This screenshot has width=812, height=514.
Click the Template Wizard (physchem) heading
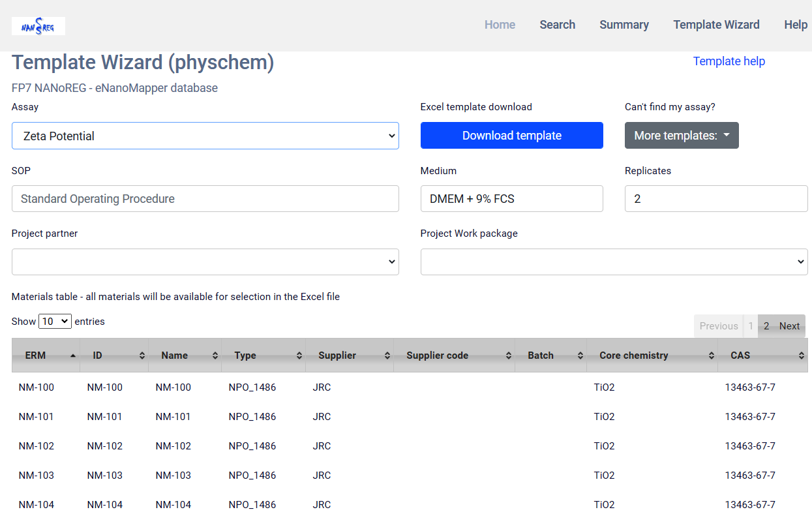pos(143,63)
